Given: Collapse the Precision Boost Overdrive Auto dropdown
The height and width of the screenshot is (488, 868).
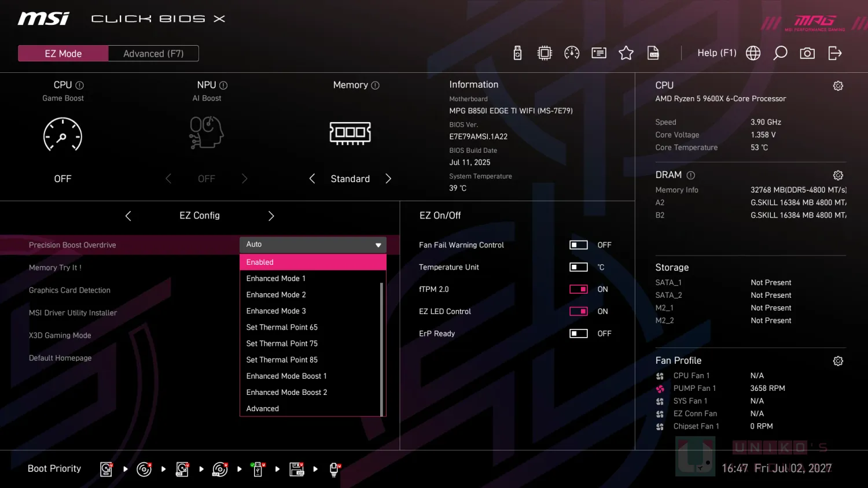Looking at the screenshot, I should [313, 245].
